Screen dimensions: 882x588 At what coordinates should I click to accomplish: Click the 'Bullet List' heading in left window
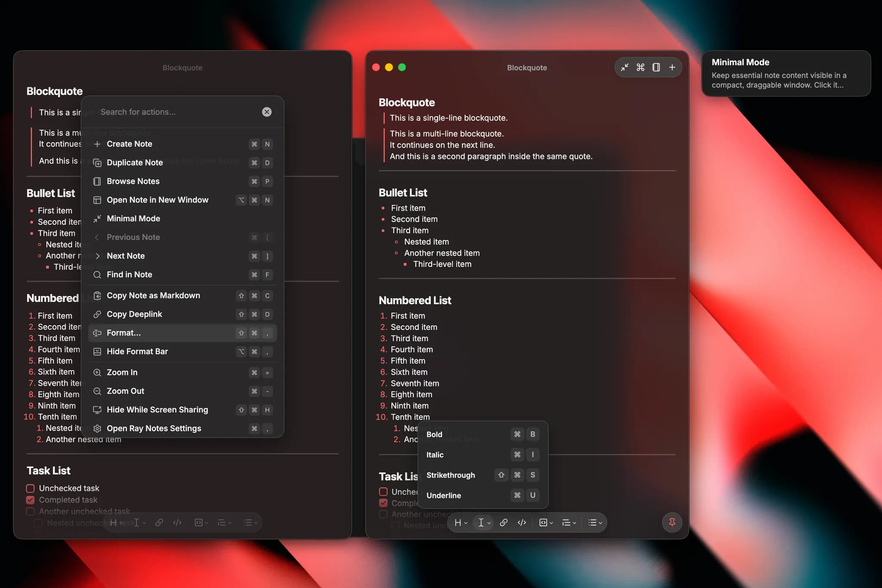pos(50,193)
